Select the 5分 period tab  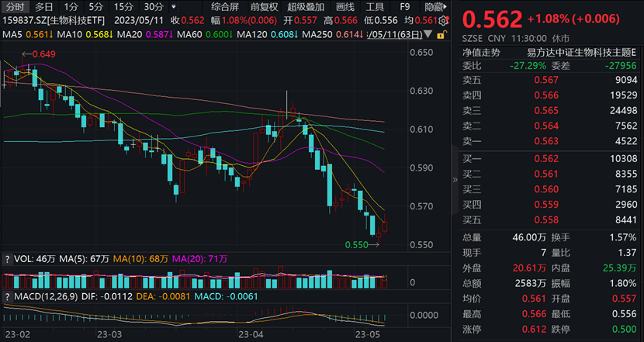(x=95, y=7)
